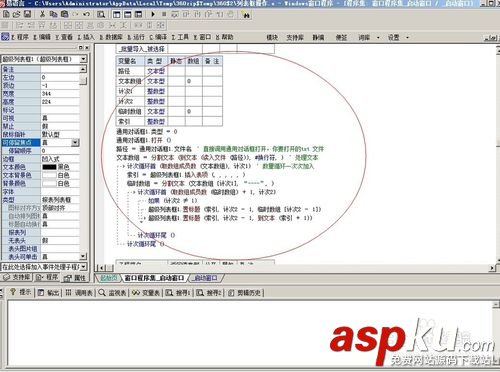Switch to the 起始页 editor tab

tap(109, 278)
